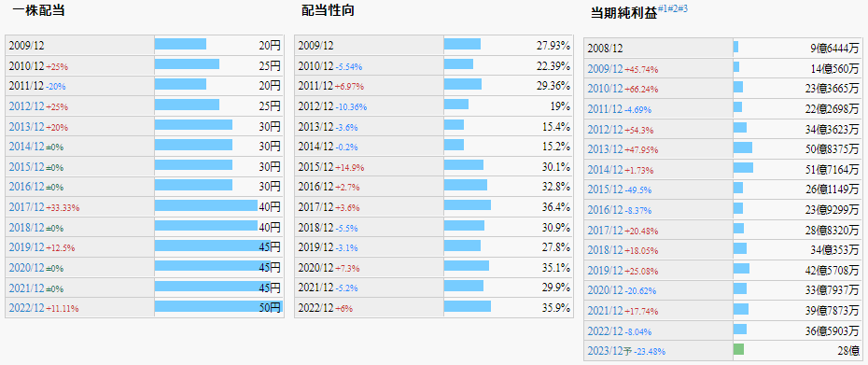Screen dimensions: 868x365
Task: Click the +33.33% change in 一株配当
Action: [63, 208]
